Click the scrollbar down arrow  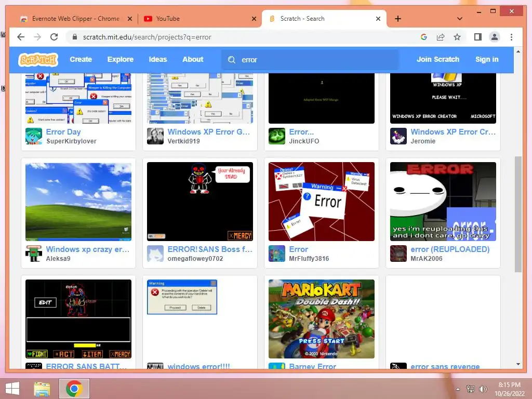[x=518, y=364]
